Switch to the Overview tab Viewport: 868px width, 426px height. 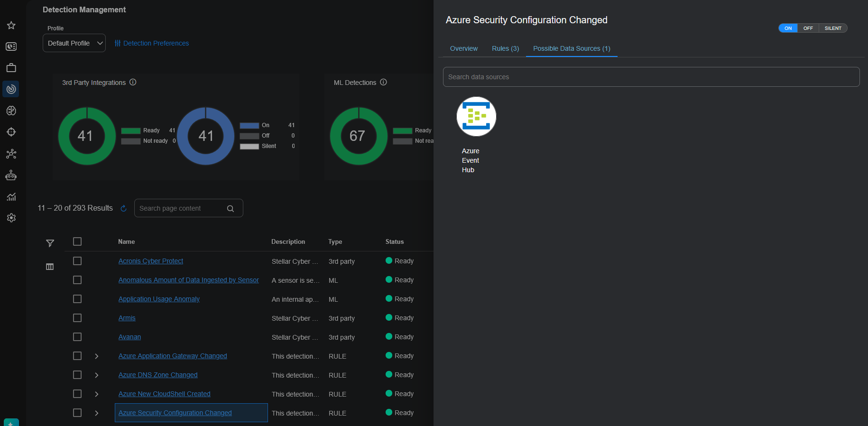tap(463, 48)
